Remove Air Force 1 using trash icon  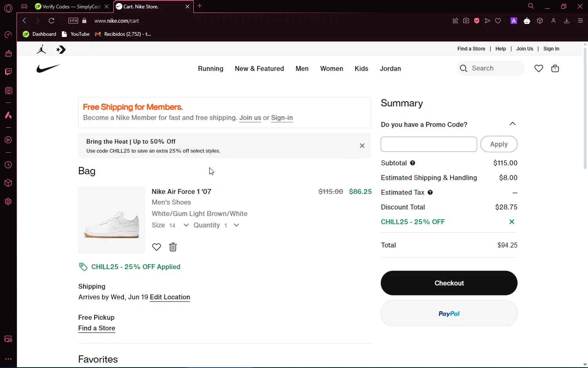[x=173, y=247]
